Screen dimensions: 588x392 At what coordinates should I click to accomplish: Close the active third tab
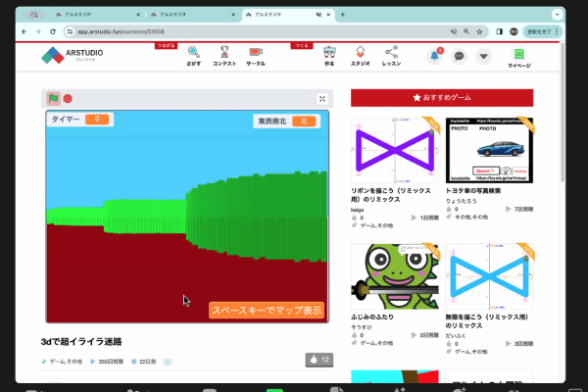(328, 15)
